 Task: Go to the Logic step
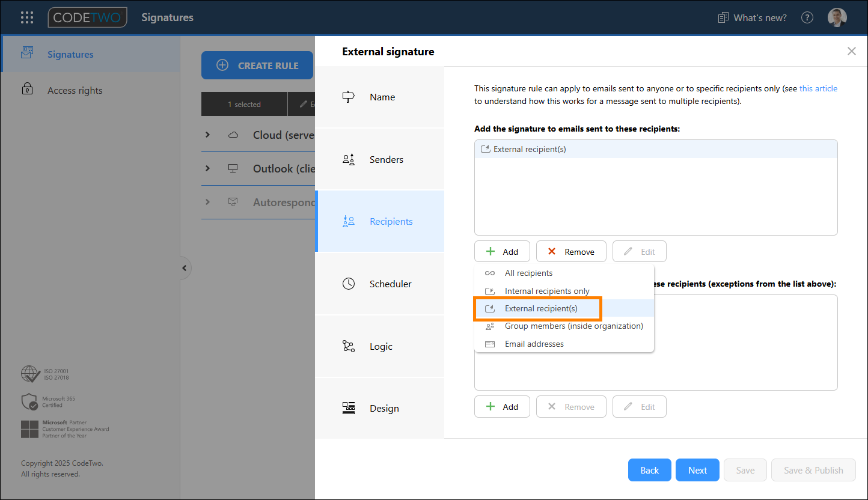[379, 346]
